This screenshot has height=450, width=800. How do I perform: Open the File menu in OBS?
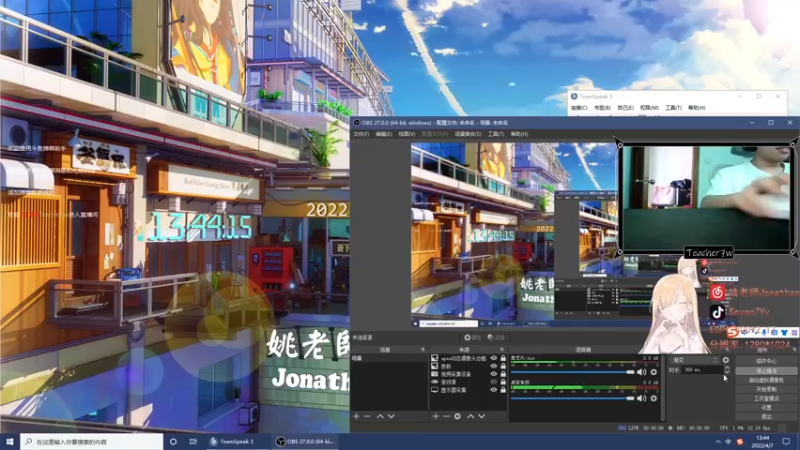coord(361,134)
